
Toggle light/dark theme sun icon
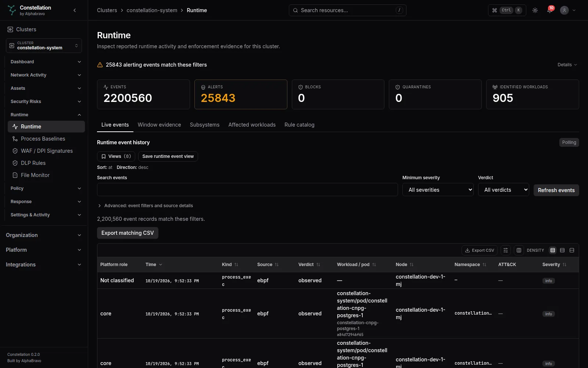pos(535,10)
